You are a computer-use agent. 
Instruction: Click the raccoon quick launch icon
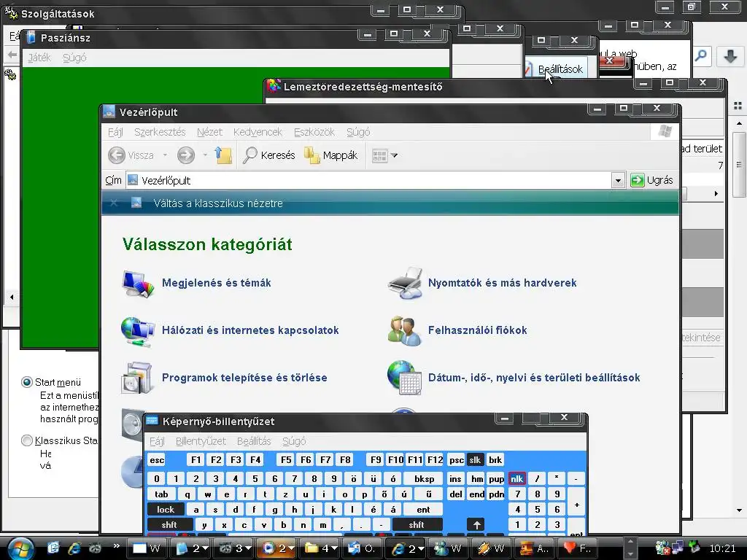[96, 548]
